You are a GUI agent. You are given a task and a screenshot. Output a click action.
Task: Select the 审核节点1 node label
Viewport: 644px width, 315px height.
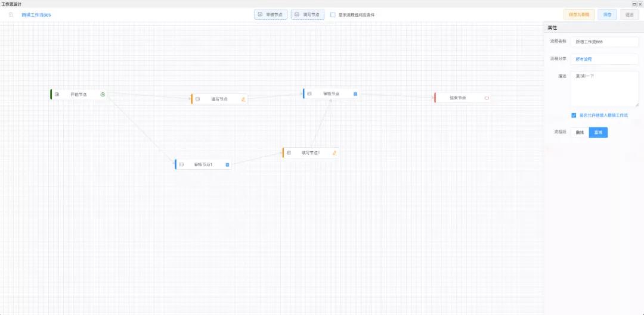point(203,164)
